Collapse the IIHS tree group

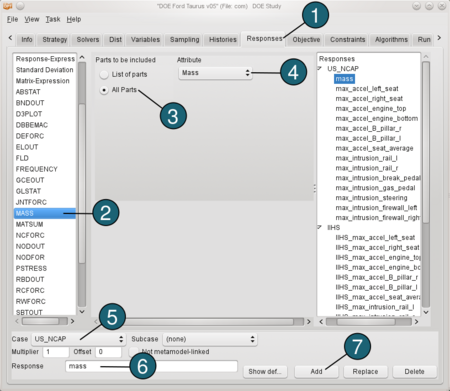pos(320,227)
